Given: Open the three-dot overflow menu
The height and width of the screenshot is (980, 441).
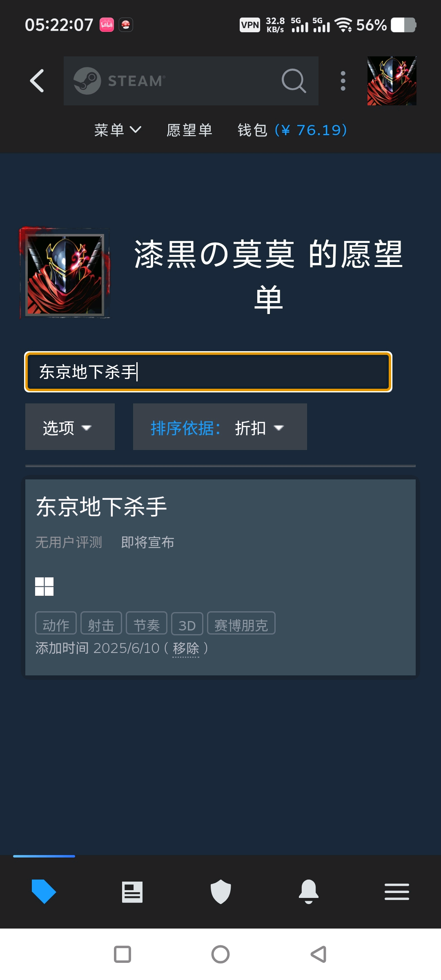Looking at the screenshot, I should tap(343, 81).
